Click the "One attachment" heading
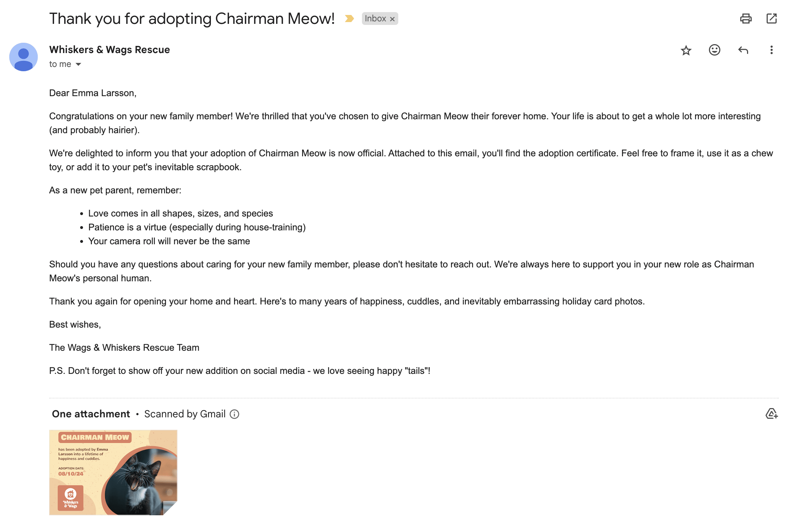This screenshot has width=793, height=532. 91,414
